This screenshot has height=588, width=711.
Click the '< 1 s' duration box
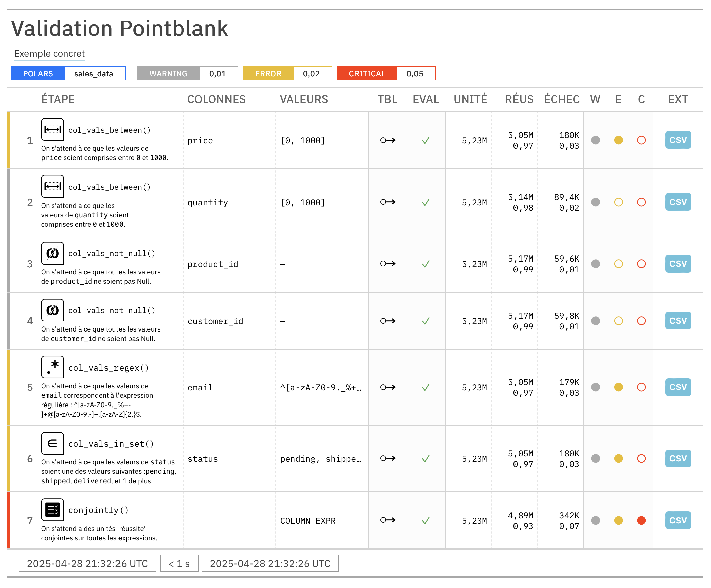click(179, 564)
